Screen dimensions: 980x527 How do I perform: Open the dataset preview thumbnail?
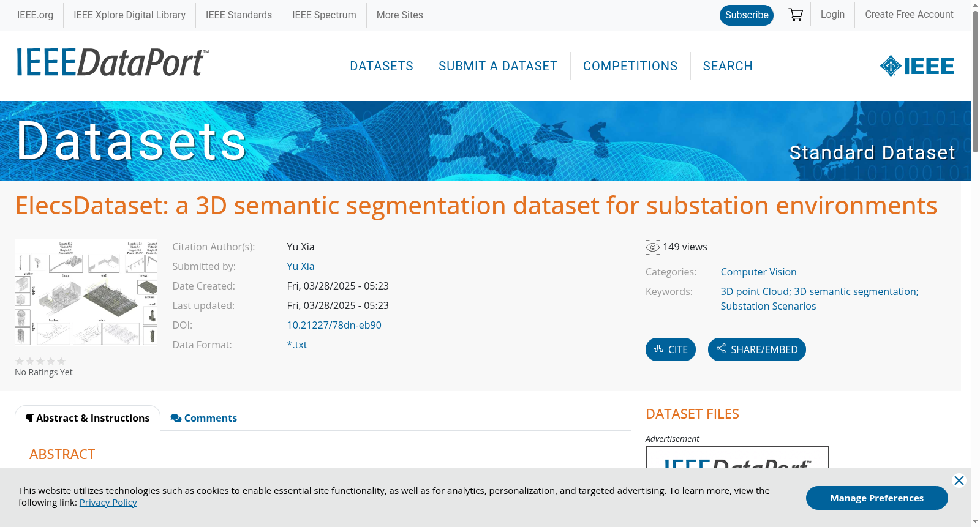tap(86, 293)
